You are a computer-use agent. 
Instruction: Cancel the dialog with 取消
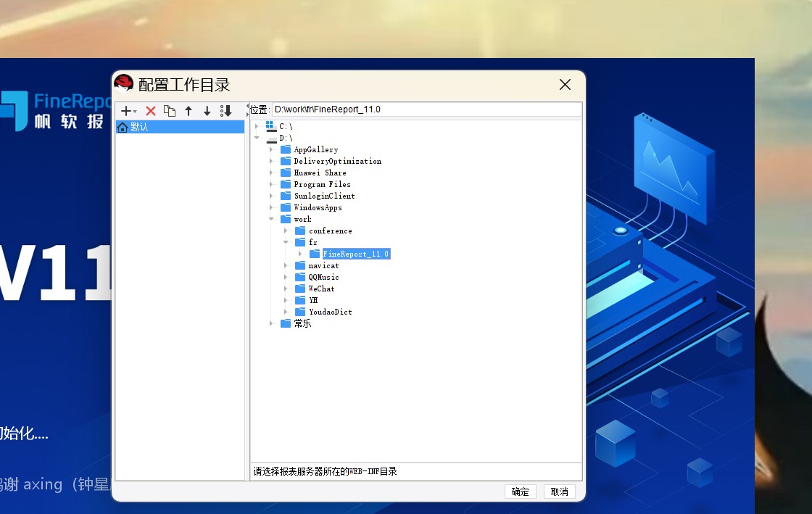coord(559,492)
